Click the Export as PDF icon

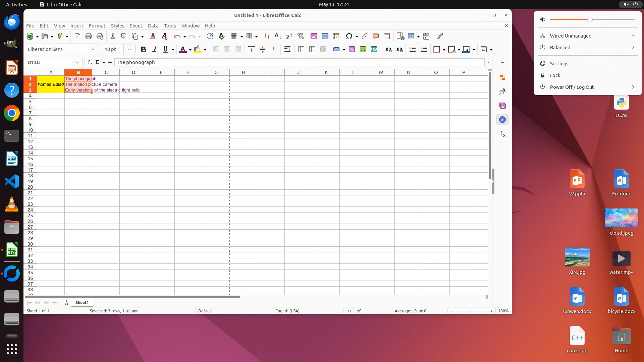[x=77, y=36]
